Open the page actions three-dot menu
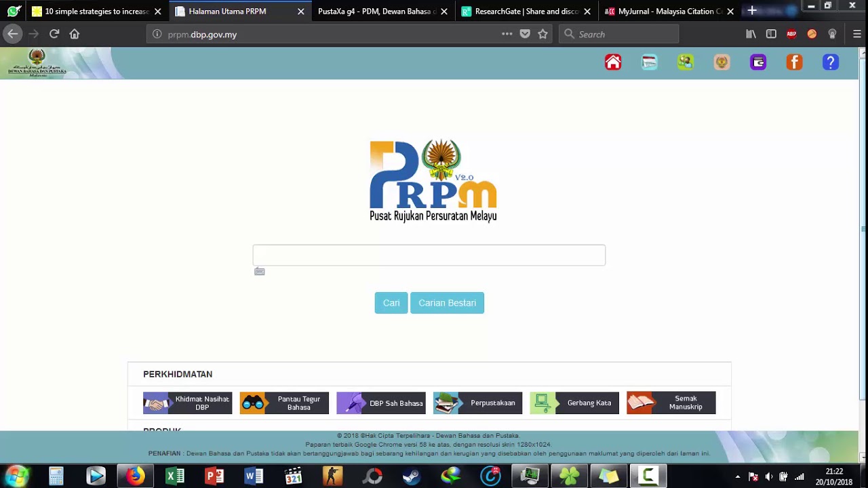The width and height of the screenshot is (868, 488). tap(507, 34)
